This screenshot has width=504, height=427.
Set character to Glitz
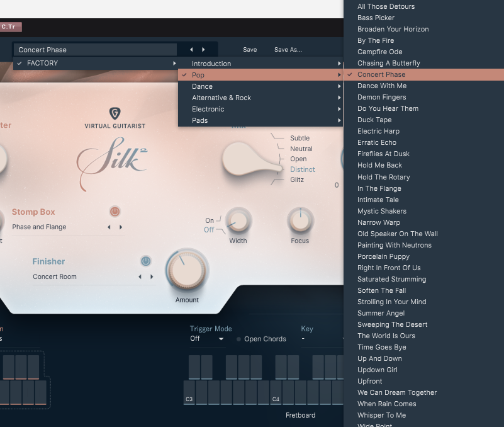point(297,179)
